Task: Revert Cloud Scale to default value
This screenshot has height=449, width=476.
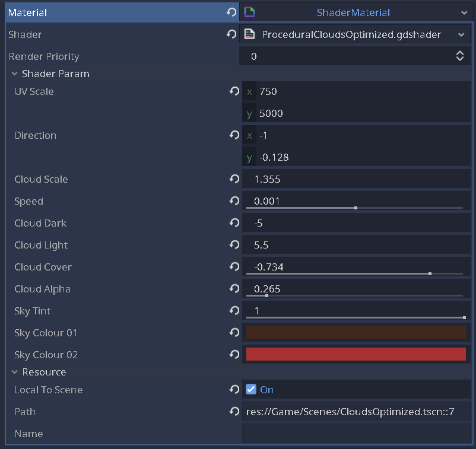Action: coord(234,179)
